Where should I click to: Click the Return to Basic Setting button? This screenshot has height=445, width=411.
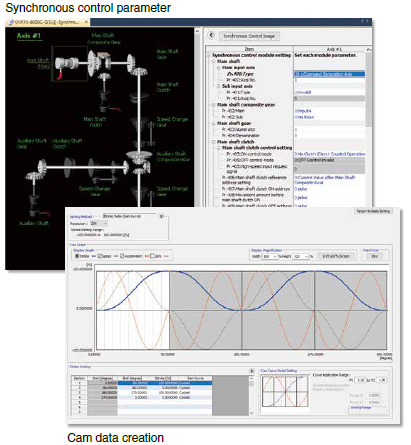point(373,211)
